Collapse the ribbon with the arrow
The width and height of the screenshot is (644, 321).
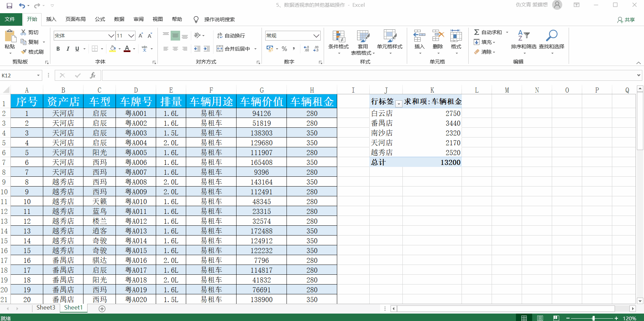pyautogui.click(x=639, y=63)
